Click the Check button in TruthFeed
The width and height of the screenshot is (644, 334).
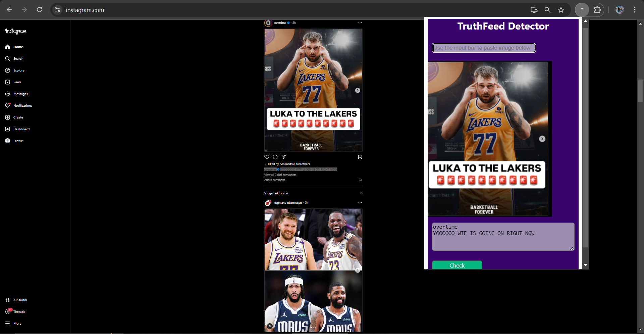point(457,265)
